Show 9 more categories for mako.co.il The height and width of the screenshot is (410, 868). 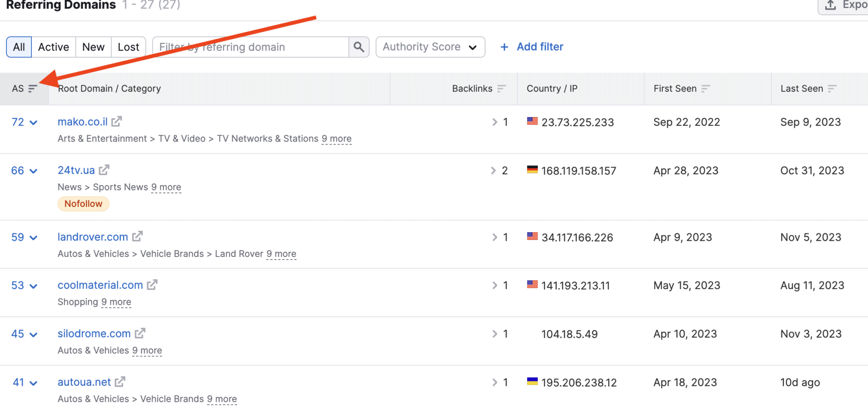point(337,139)
